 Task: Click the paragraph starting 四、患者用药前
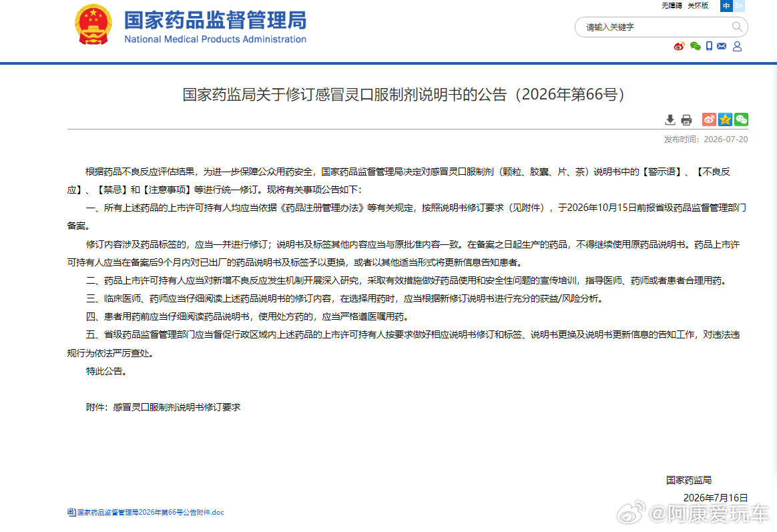tap(248, 316)
